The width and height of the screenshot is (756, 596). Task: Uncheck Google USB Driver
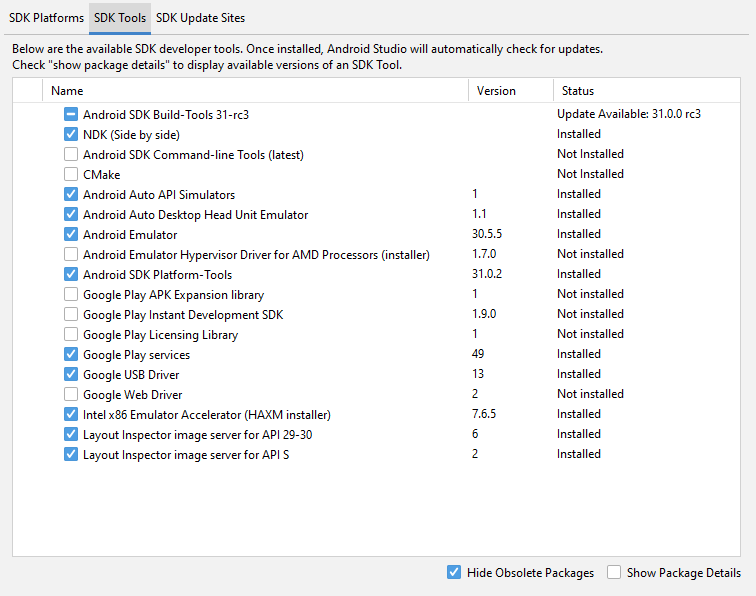(71, 374)
